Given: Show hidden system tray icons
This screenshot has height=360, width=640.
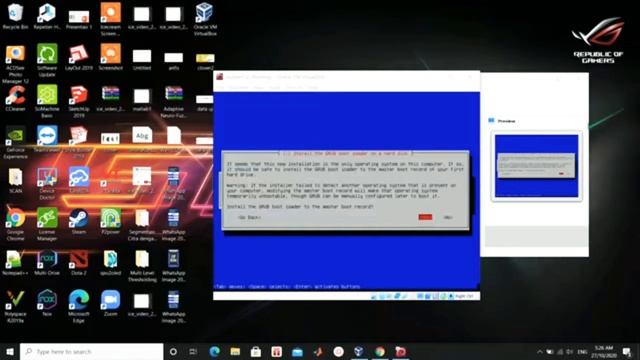Looking at the screenshot, I should point(540,351).
